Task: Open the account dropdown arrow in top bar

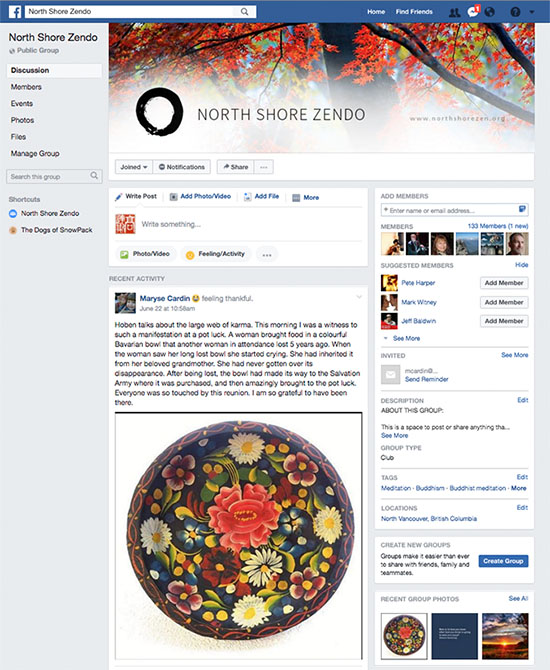Action: click(532, 12)
